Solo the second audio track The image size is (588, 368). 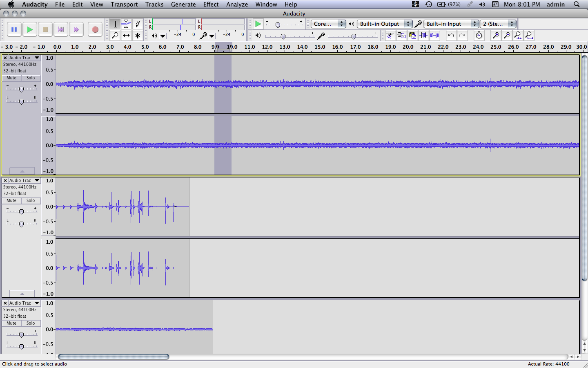pyautogui.click(x=31, y=201)
